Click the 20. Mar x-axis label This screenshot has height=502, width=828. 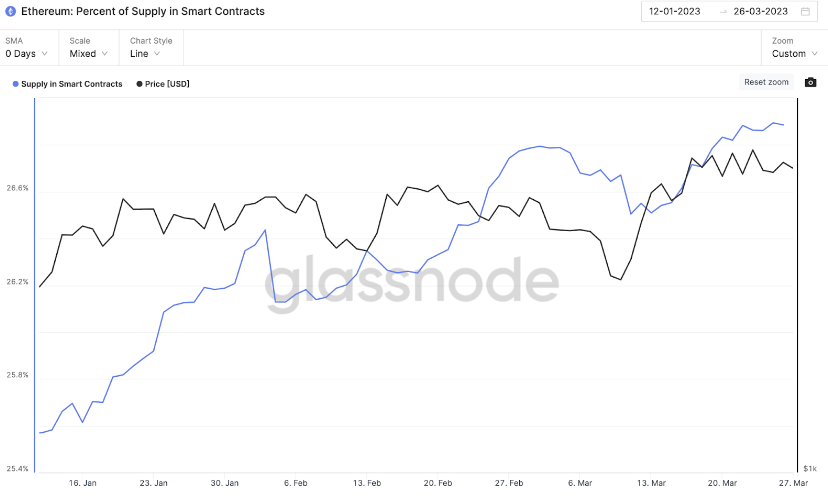(x=723, y=482)
